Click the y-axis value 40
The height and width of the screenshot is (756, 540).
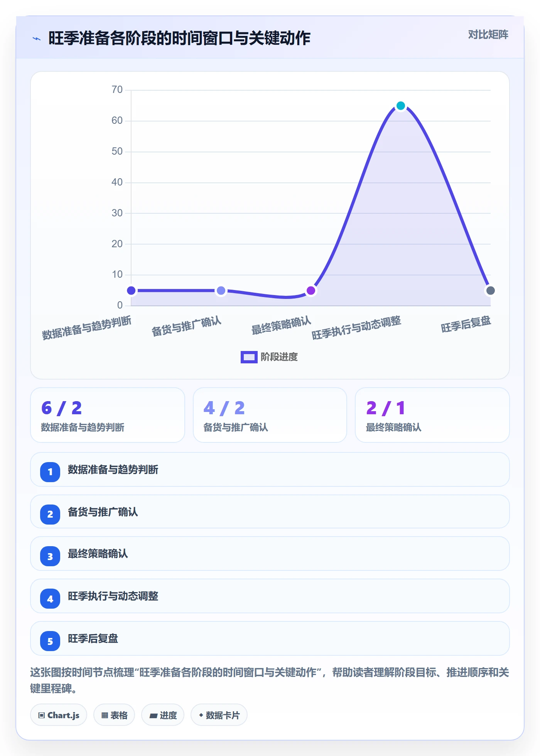(117, 182)
